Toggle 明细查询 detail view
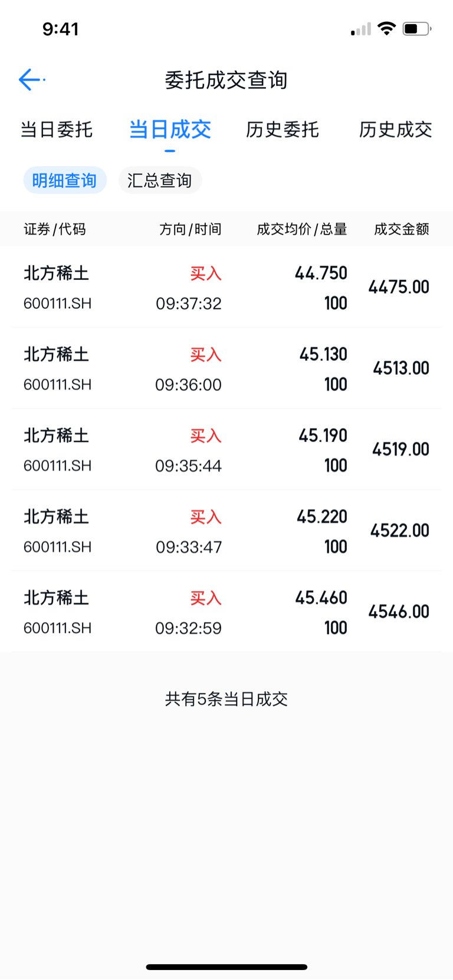This screenshot has height=980, width=453. pos(65,180)
